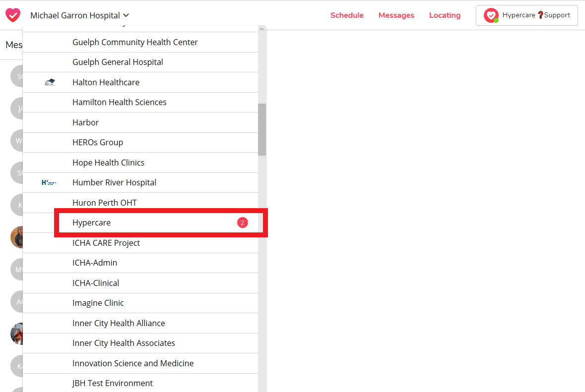This screenshot has width=585, height=392.
Task: Choose Guelph General Hospital
Action: (x=140, y=62)
